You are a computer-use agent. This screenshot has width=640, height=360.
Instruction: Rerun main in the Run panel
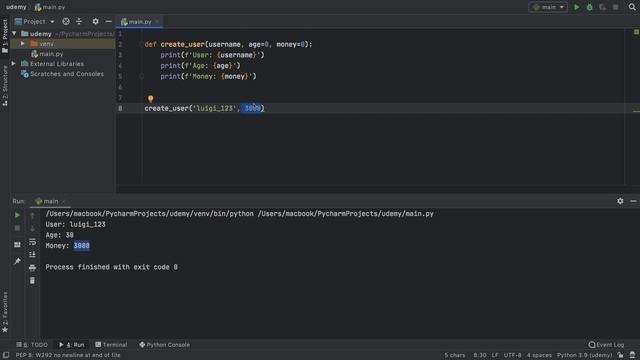click(17, 215)
